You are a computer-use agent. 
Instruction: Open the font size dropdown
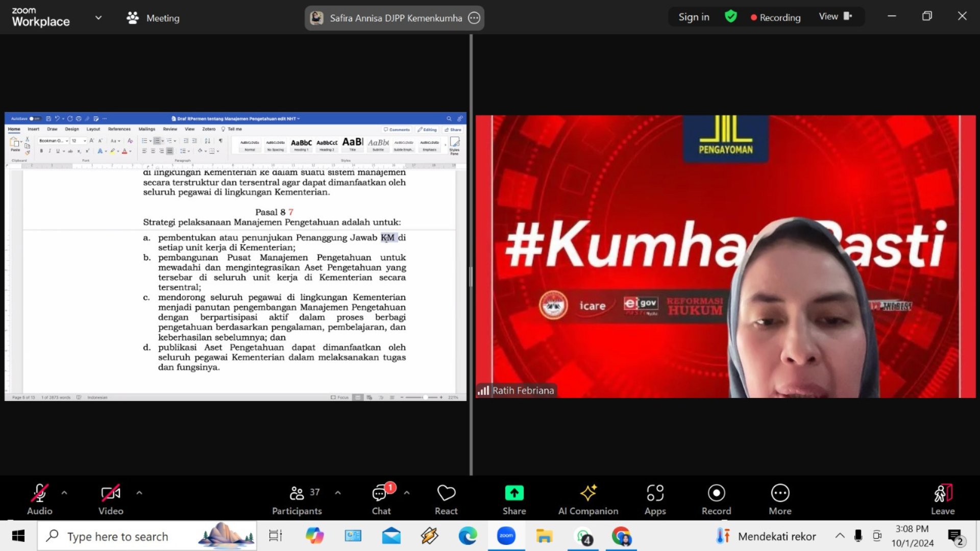point(84,141)
